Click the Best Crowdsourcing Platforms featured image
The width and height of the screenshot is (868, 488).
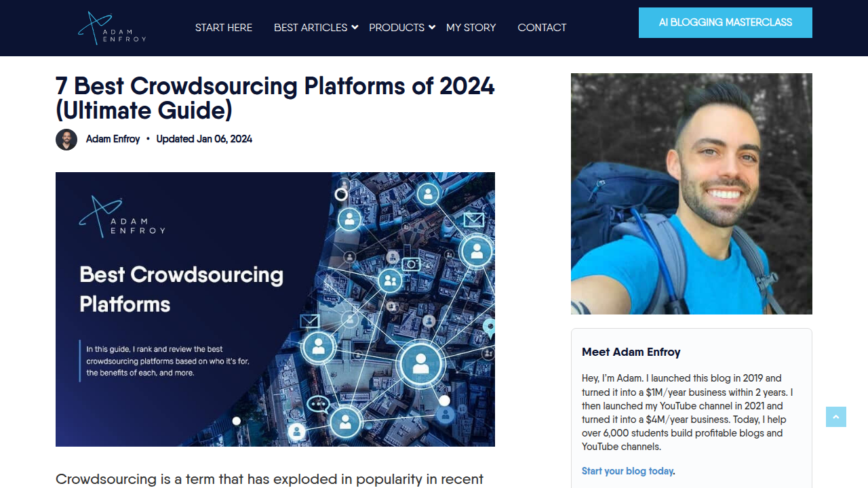coord(275,309)
